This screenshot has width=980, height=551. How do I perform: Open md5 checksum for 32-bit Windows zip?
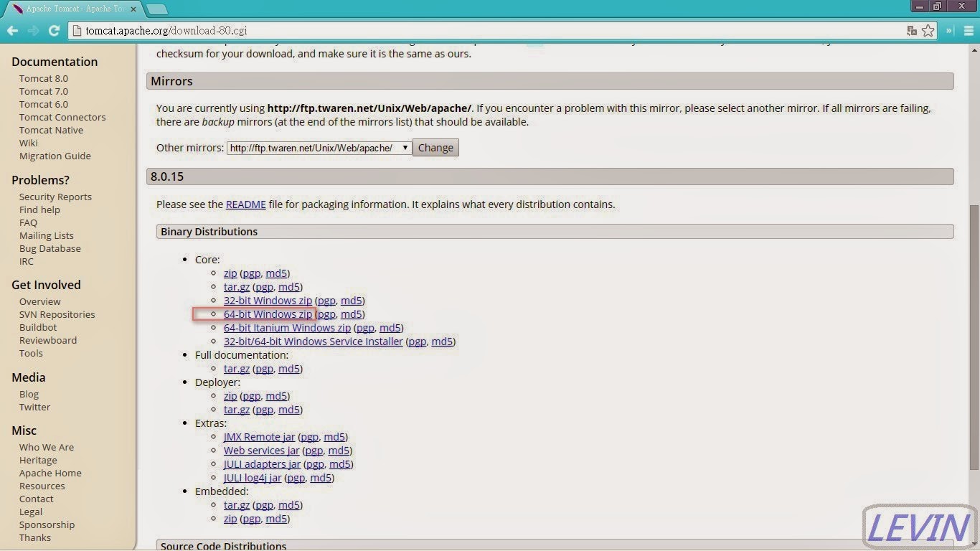point(351,301)
